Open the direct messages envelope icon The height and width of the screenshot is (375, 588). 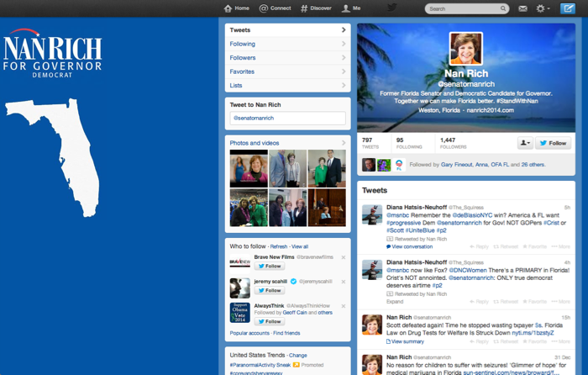pos(522,8)
